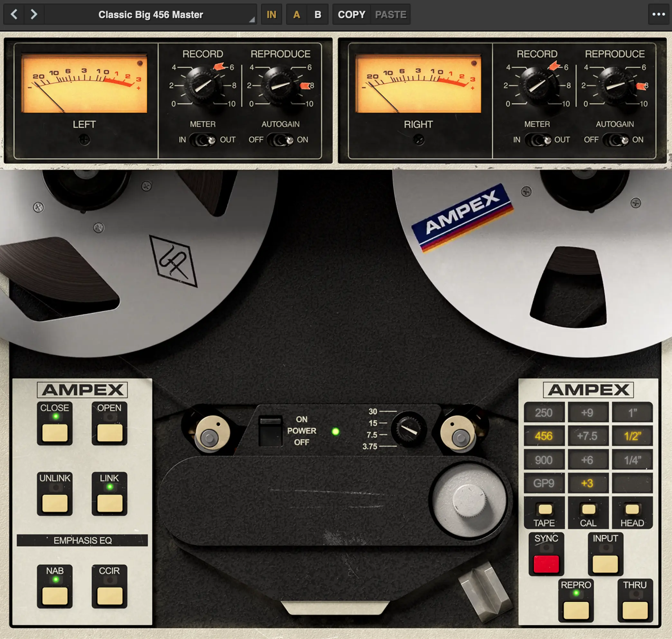
Task: Set tape speed to 3.75 IPS label
Action: click(370, 447)
